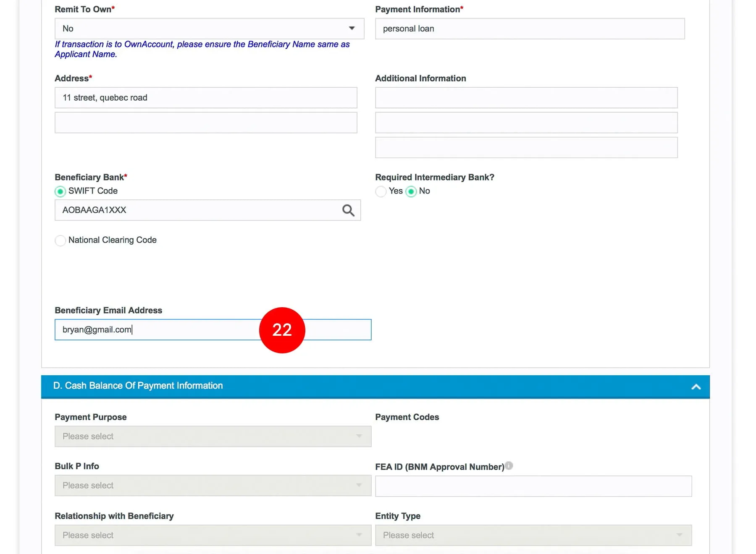Open the Relationship with Beneficiary dropdown
This screenshot has width=756, height=554.
coord(213,536)
